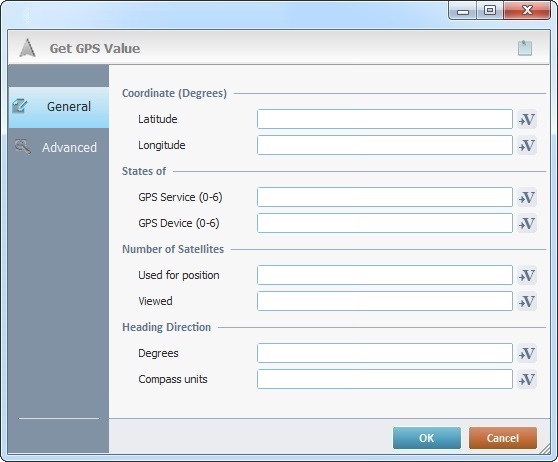The image size is (558, 462).
Task: Focus the Latitude input field
Action: [x=385, y=119]
